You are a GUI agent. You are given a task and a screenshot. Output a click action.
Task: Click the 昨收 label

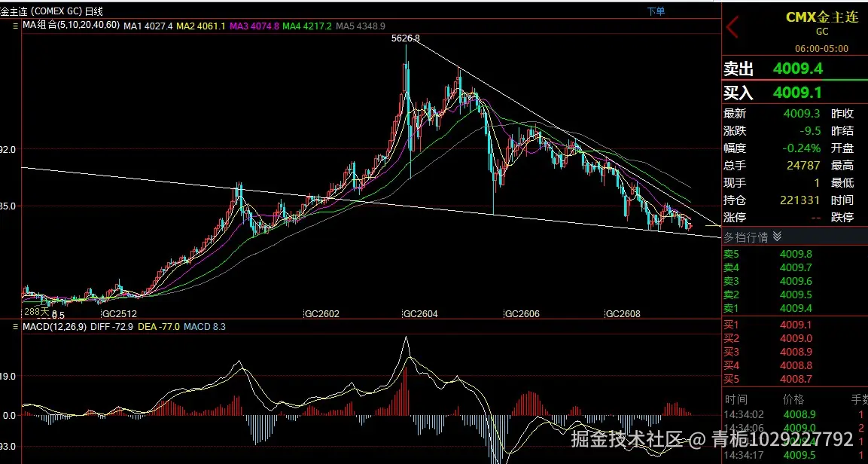[842, 114]
